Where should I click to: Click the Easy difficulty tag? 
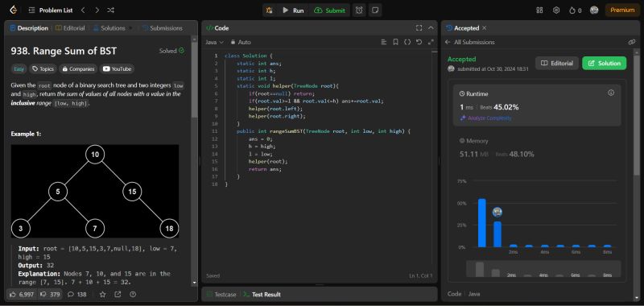(x=19, y=69)
